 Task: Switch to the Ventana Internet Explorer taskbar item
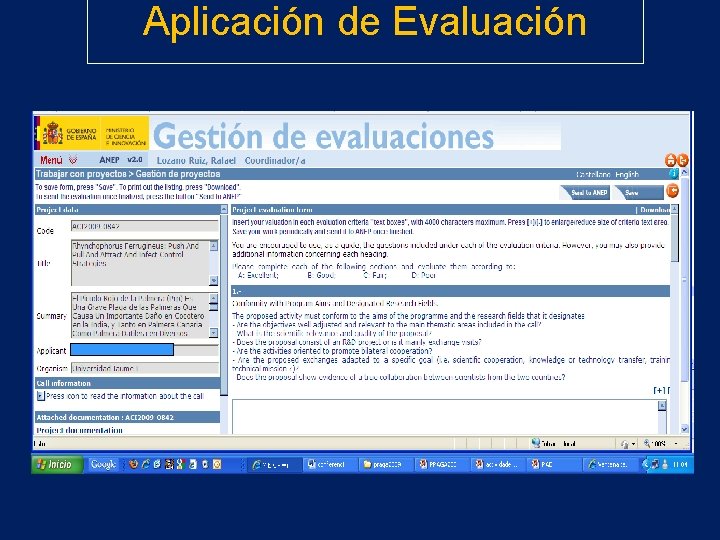(609, 465)
